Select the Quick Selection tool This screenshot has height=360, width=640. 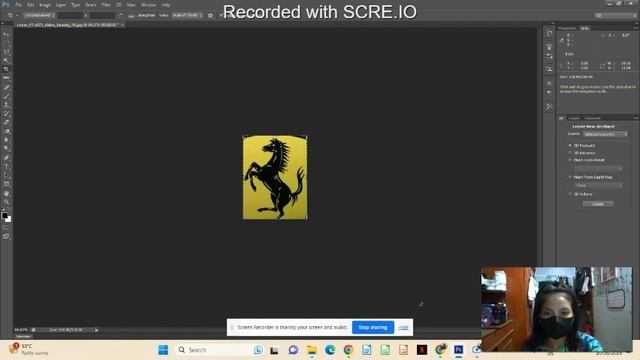pos(6,60)
